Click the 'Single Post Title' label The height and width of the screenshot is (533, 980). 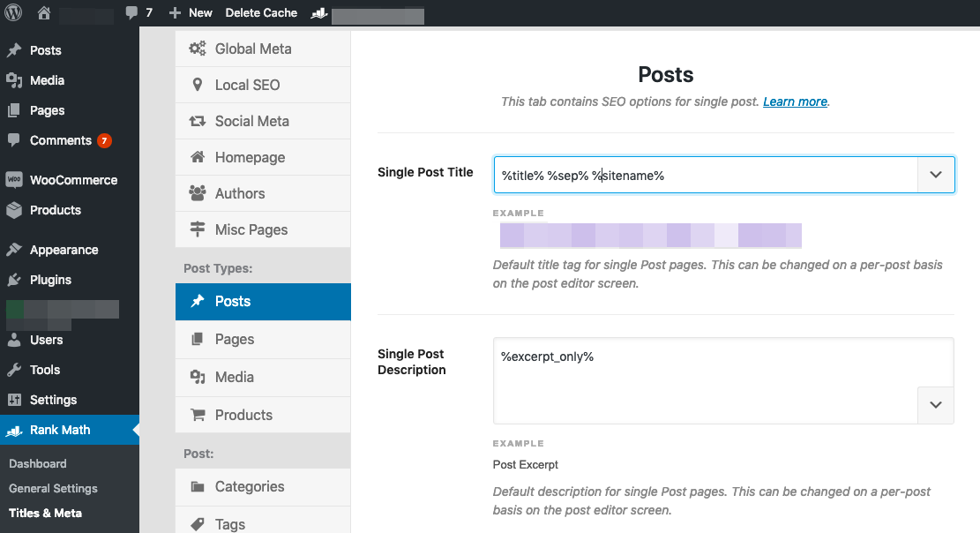coord(425,172)
